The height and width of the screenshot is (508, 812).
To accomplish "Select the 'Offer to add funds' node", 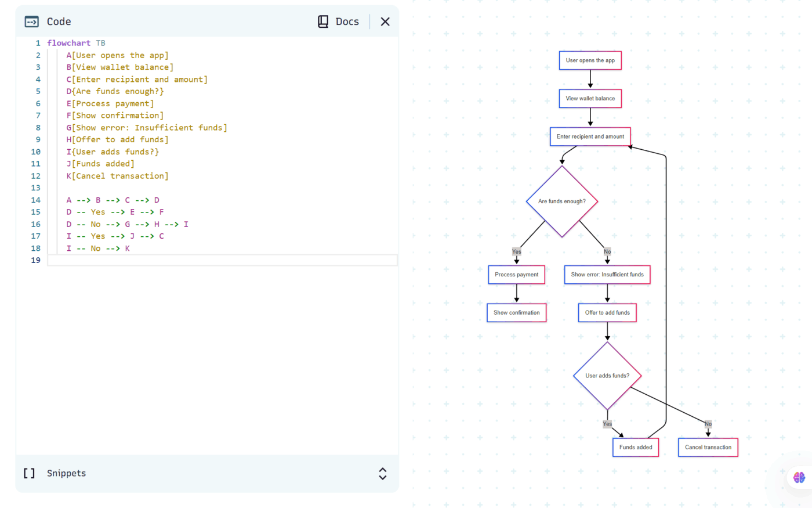I will pos(607,313).
